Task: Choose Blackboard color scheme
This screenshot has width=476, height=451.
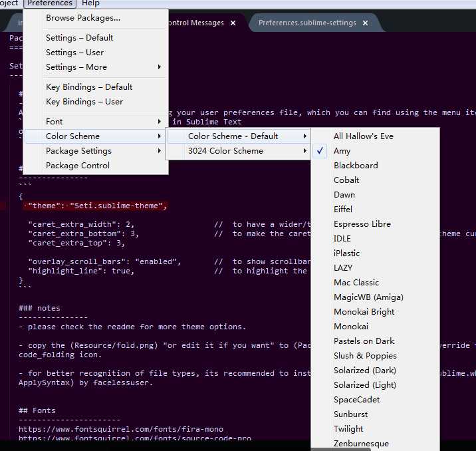Action: coord(375,165)
